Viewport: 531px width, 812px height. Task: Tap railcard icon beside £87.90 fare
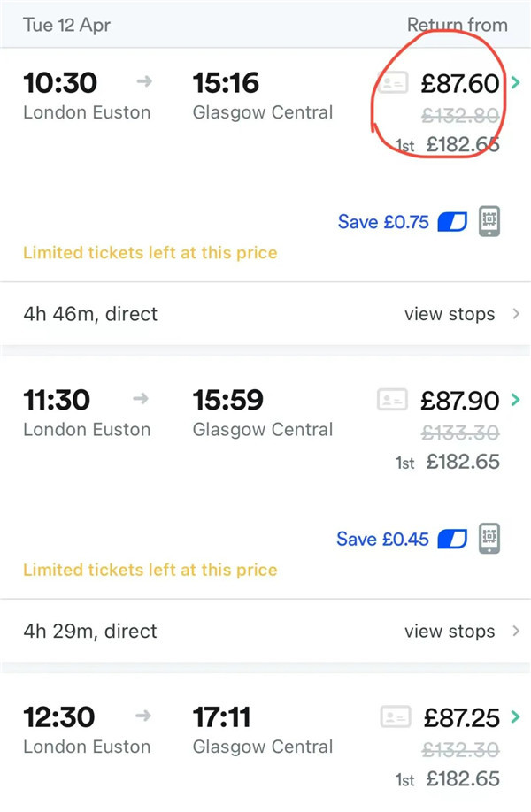click(392, 400)
